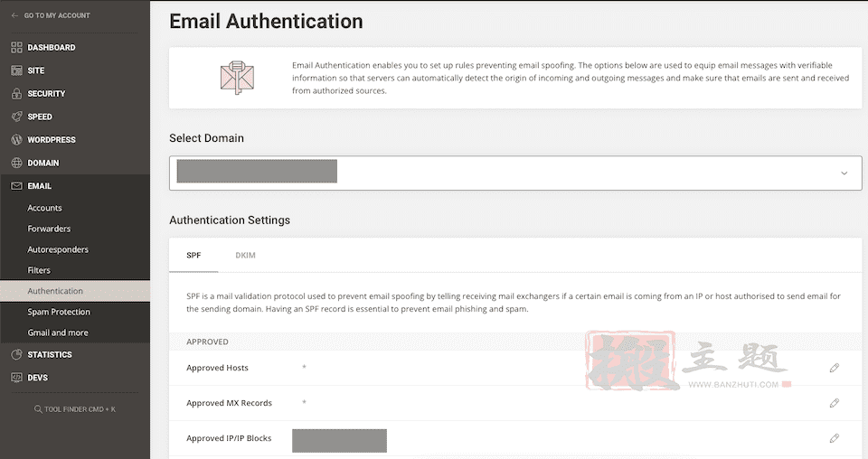Click the WordPress logo icon
The image size is (868, 459).
tap(16, 140)
